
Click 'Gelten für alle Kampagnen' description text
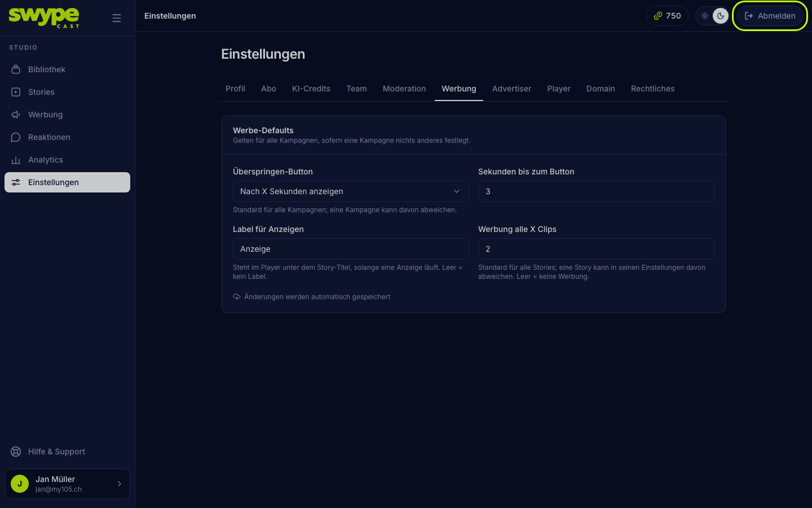click(351, 141)
